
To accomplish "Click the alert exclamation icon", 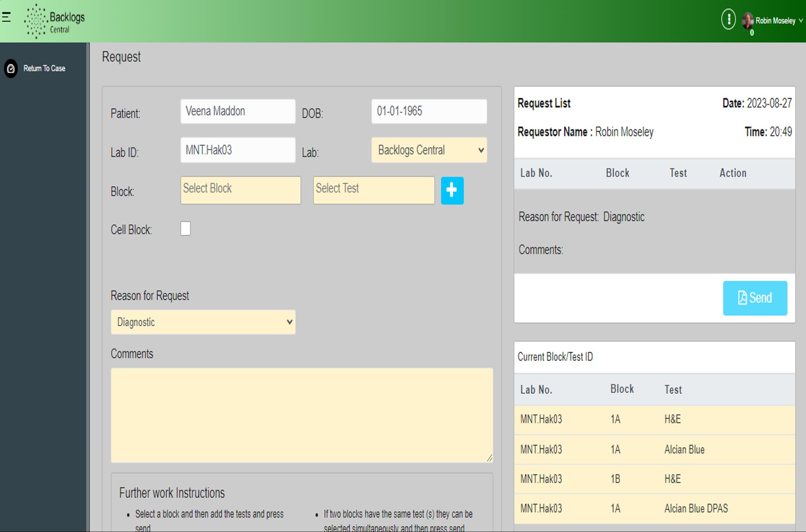I will tap(728, 19).
